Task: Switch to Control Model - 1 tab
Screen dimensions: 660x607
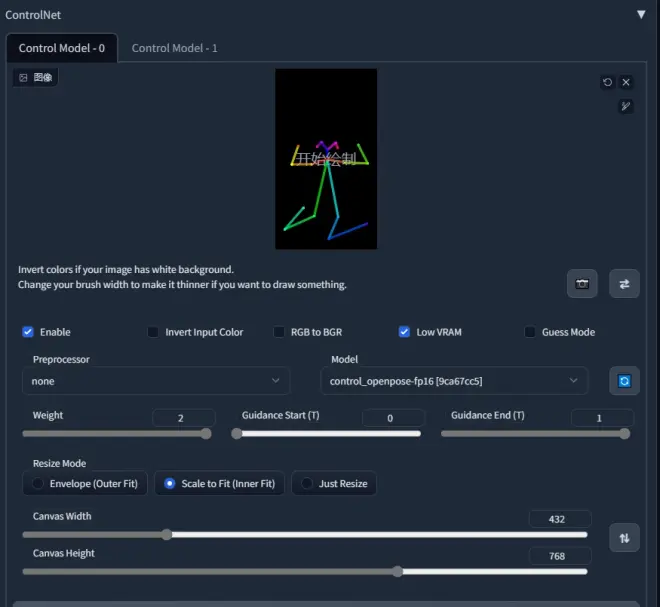Action: tap(174, 48)
